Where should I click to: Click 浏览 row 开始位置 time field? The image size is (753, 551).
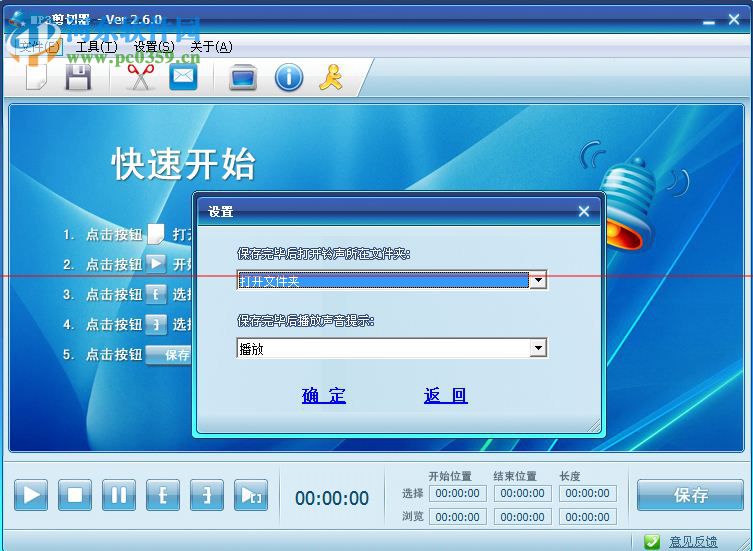coord(458,517)
